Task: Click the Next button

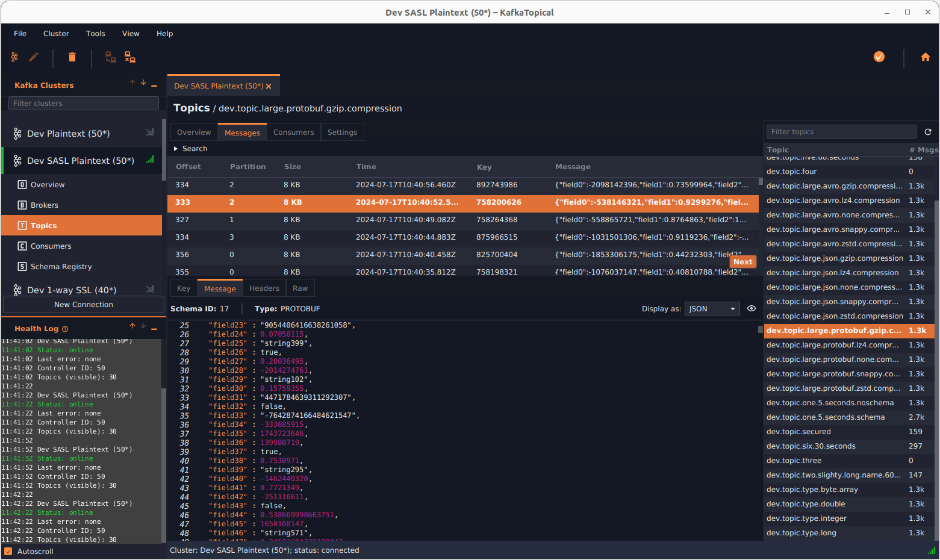Action: 742,262
